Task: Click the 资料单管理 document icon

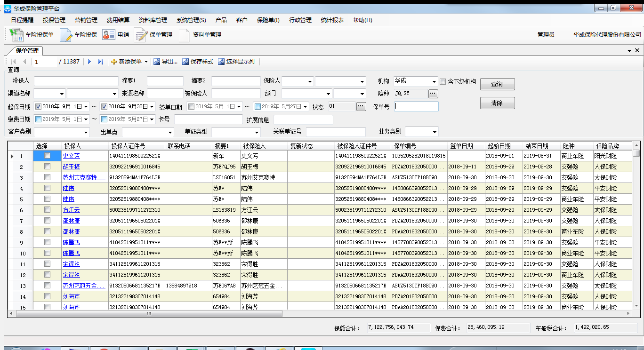Action: point(184,35)
